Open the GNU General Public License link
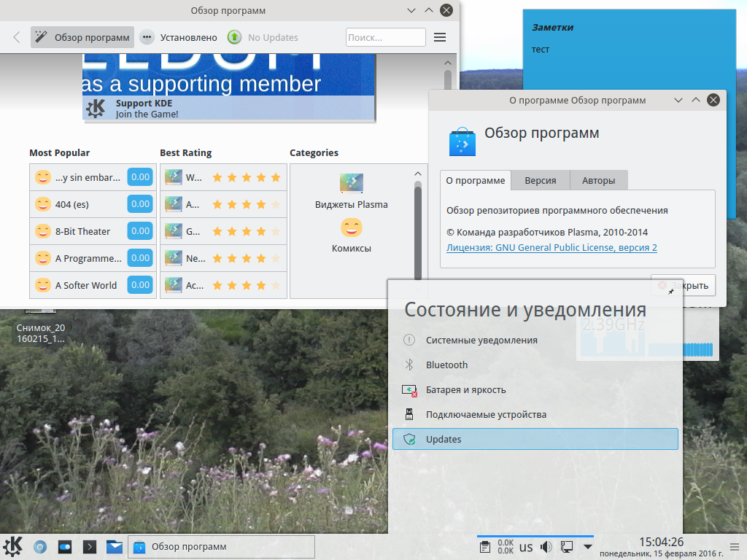 551,248
